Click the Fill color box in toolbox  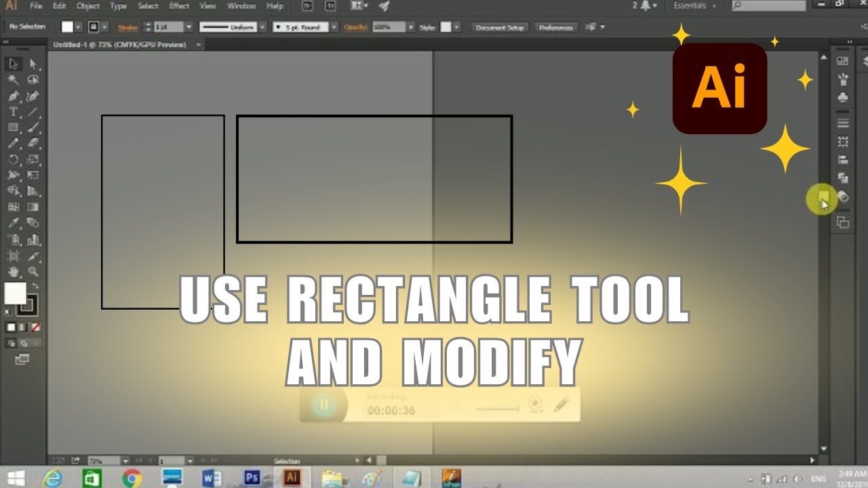point(14,293)
